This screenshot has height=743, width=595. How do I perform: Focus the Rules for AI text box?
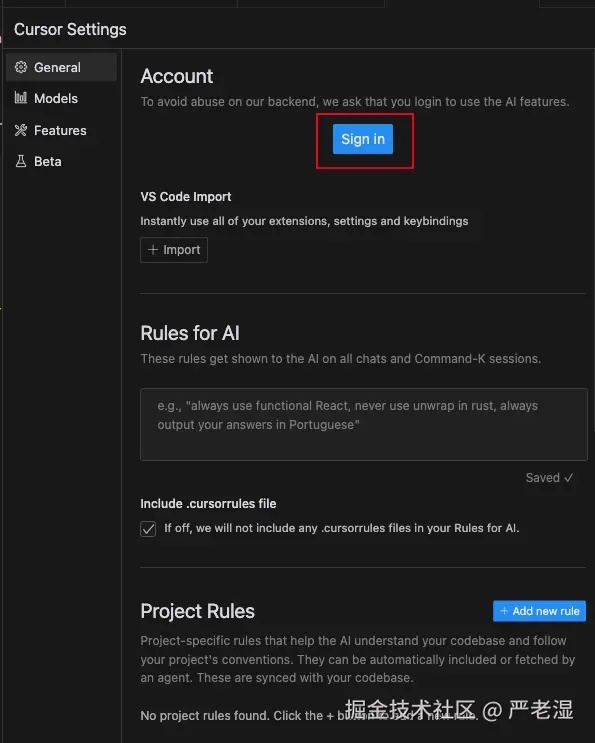(363, 424)
